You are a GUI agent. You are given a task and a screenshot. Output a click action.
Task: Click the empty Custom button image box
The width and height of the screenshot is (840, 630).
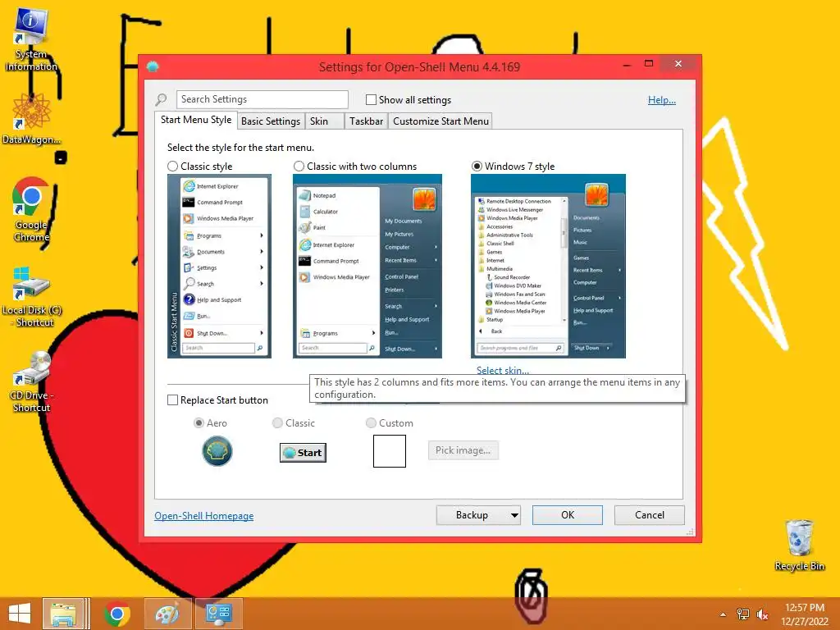tap(390, 451)
